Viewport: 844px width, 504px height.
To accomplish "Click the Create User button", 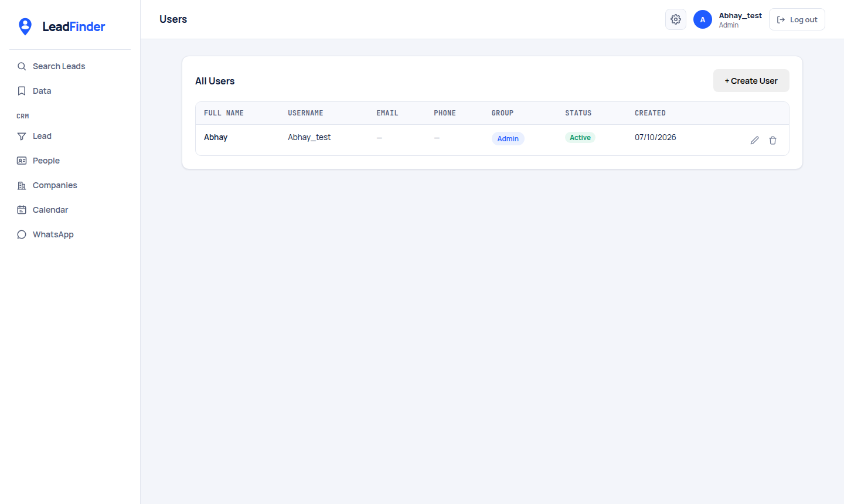I will pyautogui.click(x=751, y=81).
